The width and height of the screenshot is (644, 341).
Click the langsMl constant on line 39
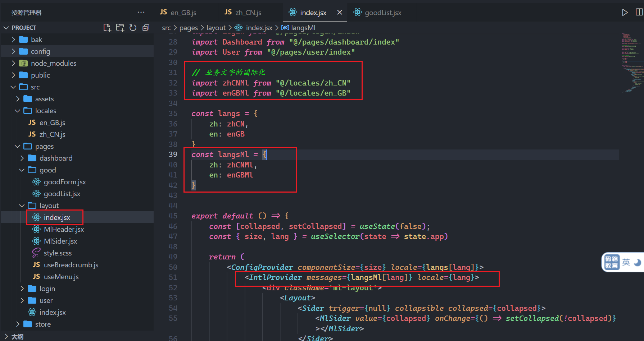pos(233,155)
